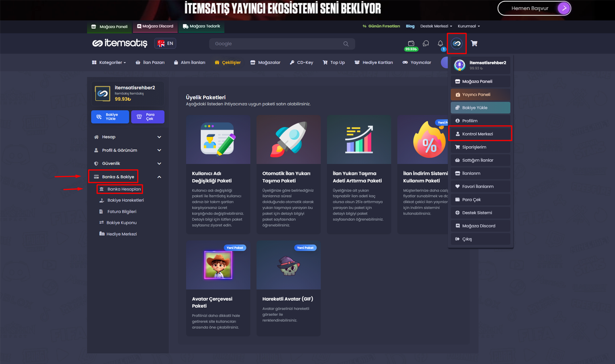615x364 pixels.
Task: Open the chat messages icon
Action: click(425, 43)
